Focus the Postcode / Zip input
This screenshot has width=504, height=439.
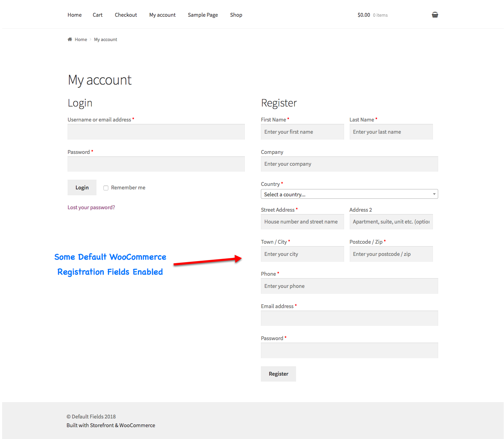391,254
